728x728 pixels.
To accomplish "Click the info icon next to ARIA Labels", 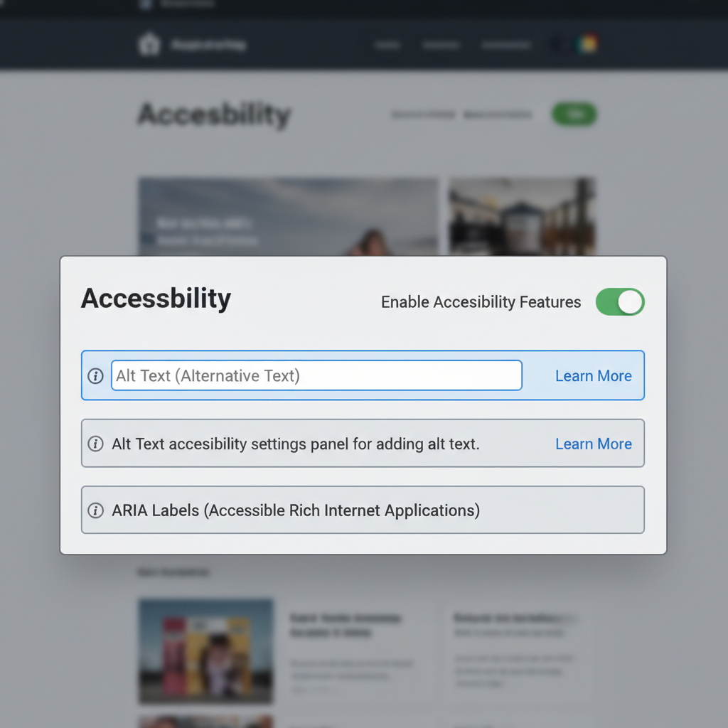I will tap(95, 510).
